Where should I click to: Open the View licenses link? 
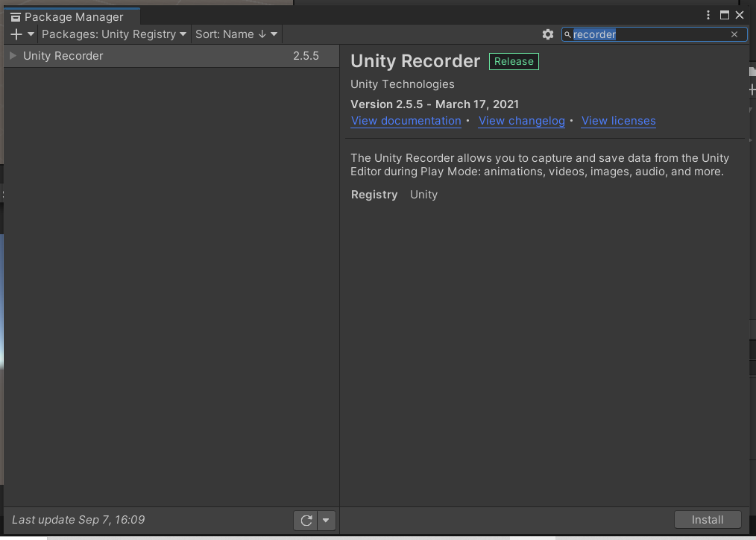(x=618, y=121)
